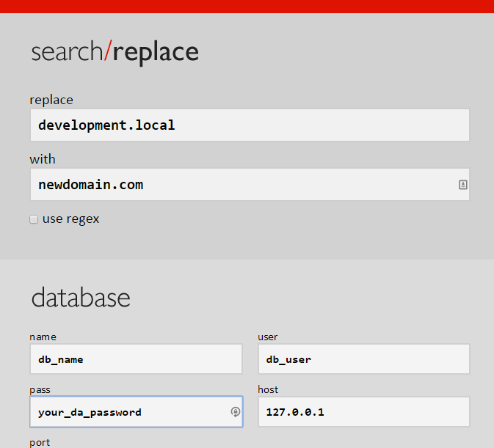Click the 'port' label

40,443
